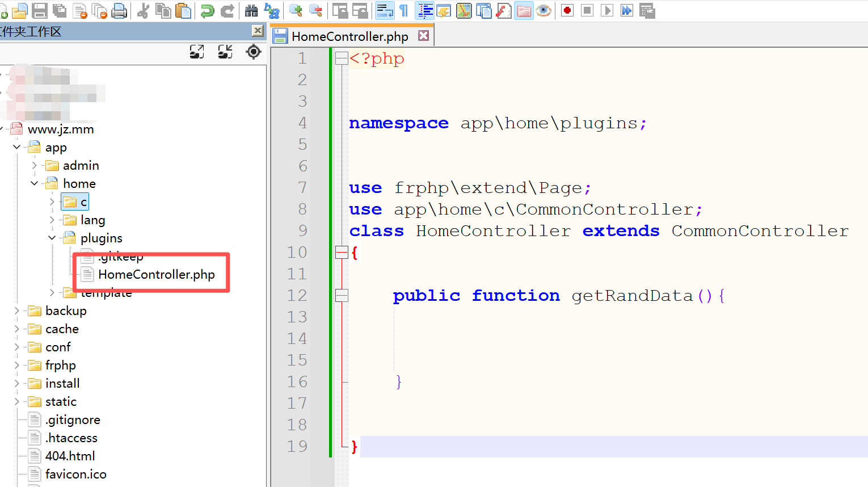This screenshot has height=487, width=868.
Task: Start macro recording with red dot
Action: (x=567, y=11)
